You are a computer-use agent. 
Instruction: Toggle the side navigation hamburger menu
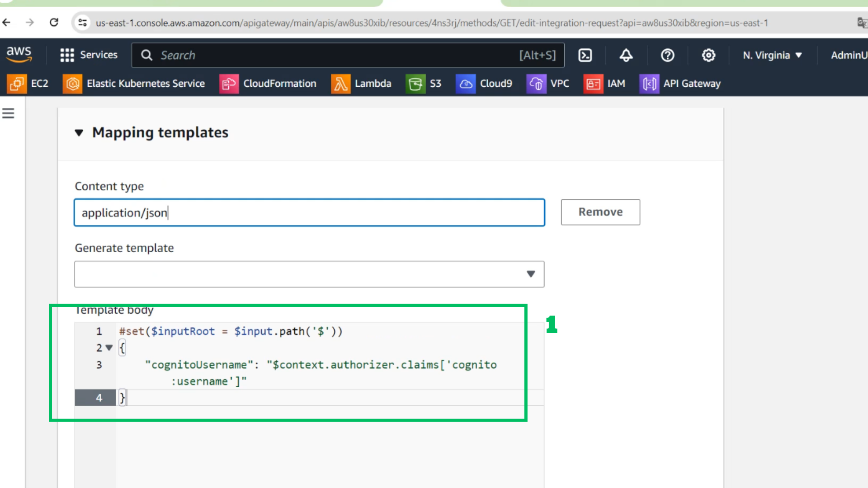coord(8,113)
